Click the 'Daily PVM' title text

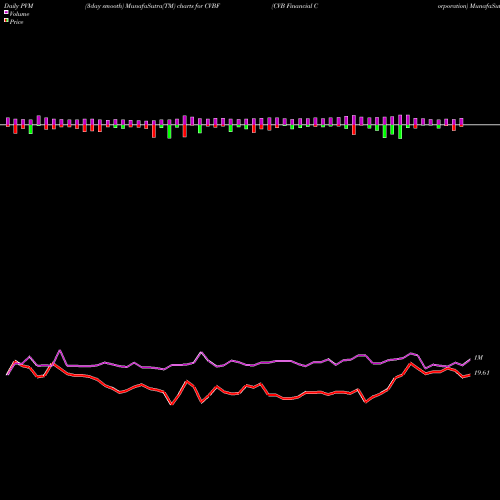tap(19, 6)
